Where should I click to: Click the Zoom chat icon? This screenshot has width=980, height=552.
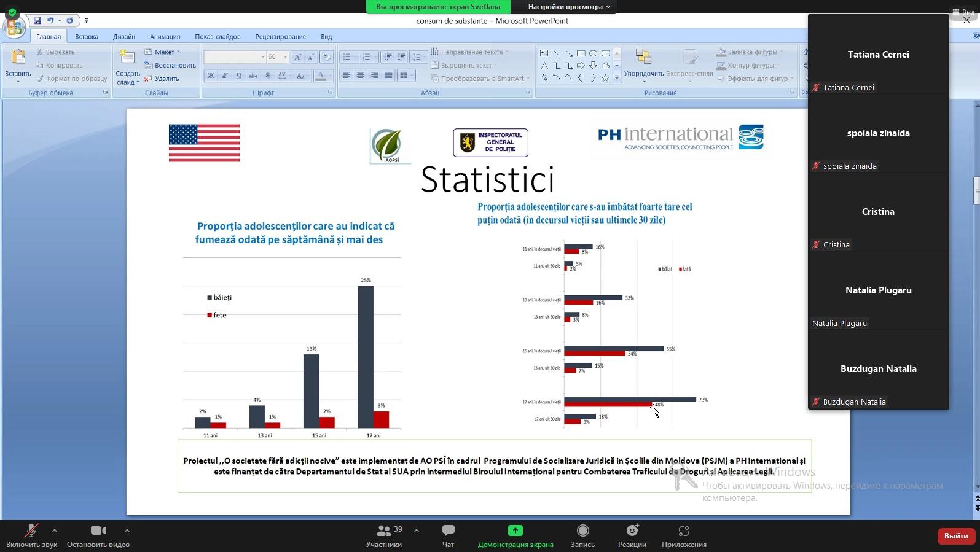click(x=448, y=531)
